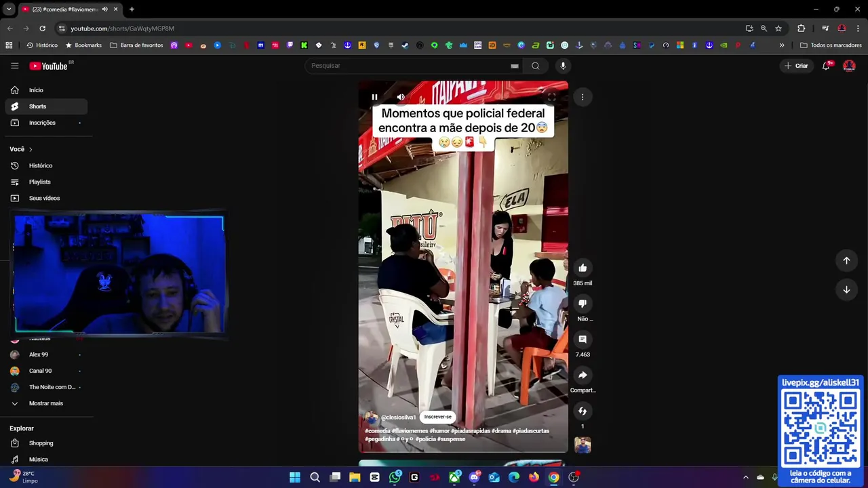Click the Criar button

[796, 66]
